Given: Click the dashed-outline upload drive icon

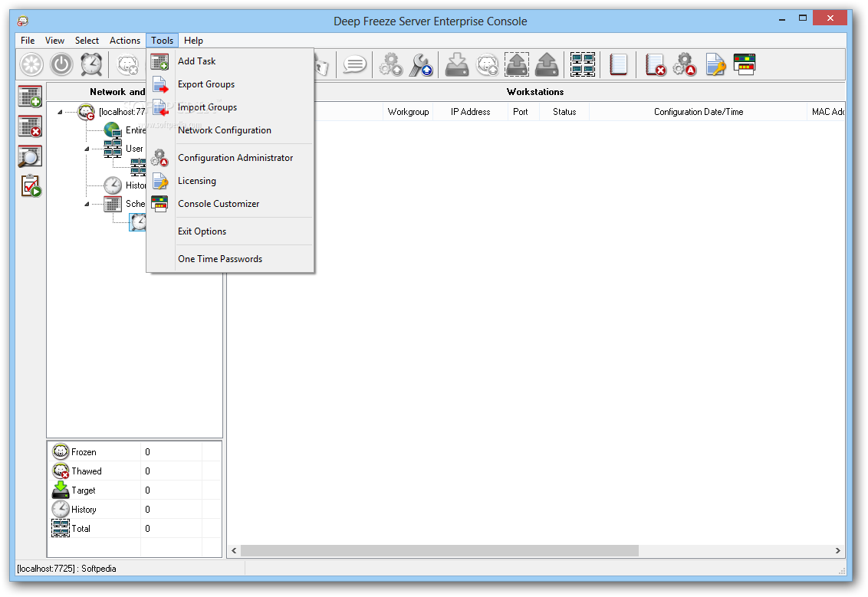Looking at the screenshot, I should click(517, 64).
